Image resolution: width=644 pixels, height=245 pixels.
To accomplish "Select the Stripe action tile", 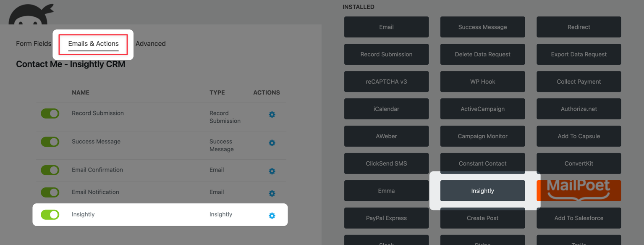I will coord(482,243).
